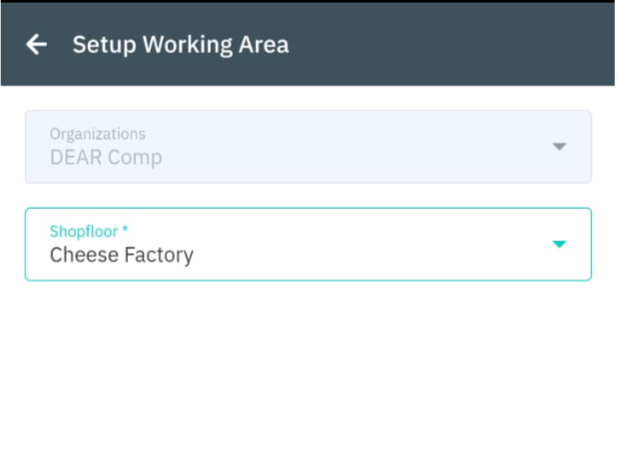Click the Organizations field label
This screenshot has height=449, width=618.
[97, 134]
